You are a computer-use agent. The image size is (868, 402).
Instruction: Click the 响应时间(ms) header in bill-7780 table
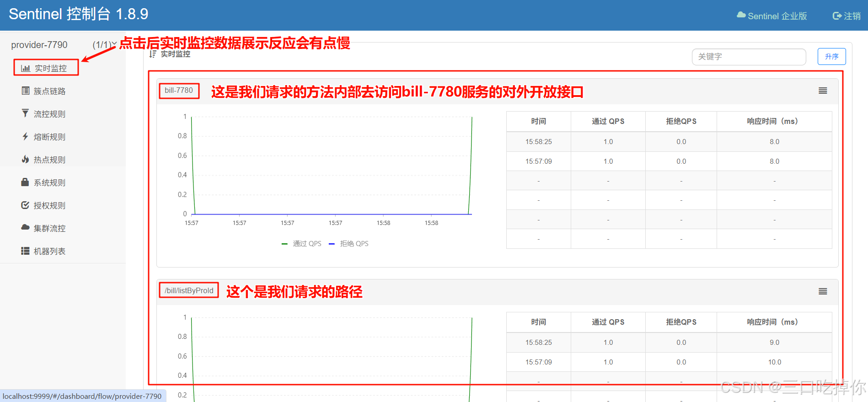(x=774, y=121)
